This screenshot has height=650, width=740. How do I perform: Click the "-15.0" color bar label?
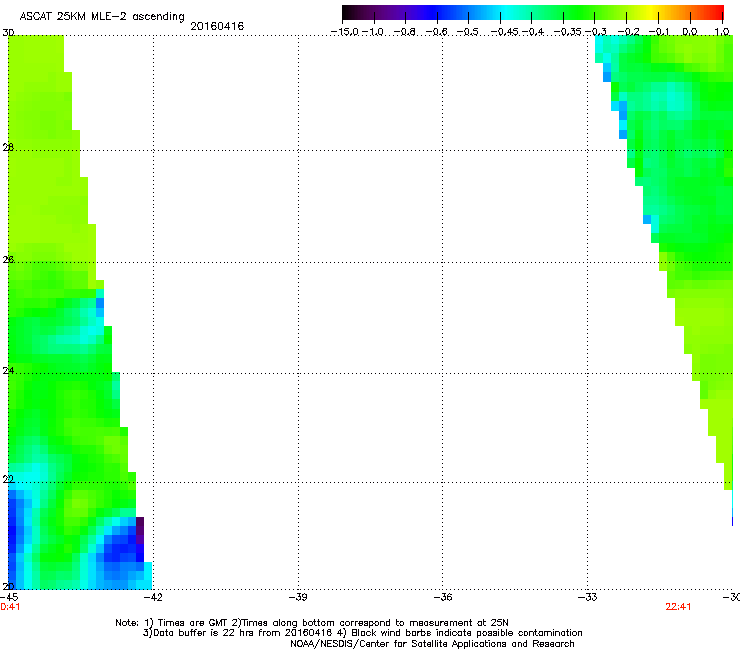coord(345,32)
